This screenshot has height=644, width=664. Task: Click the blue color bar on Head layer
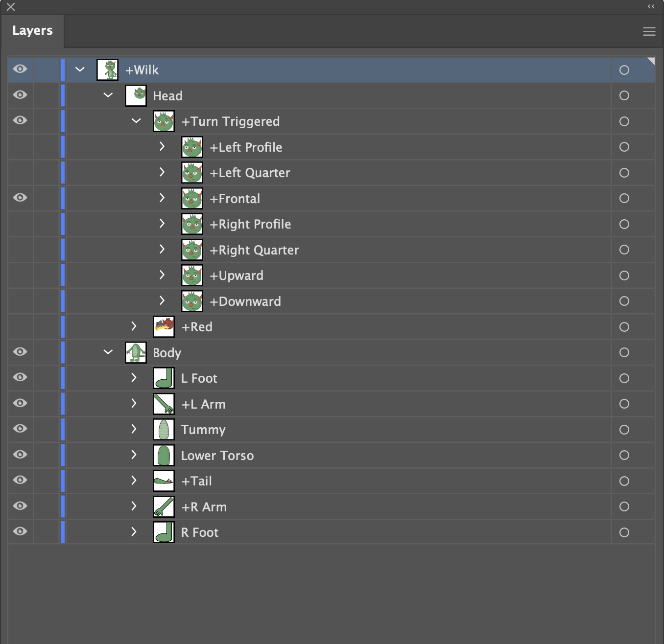[63, 95]
